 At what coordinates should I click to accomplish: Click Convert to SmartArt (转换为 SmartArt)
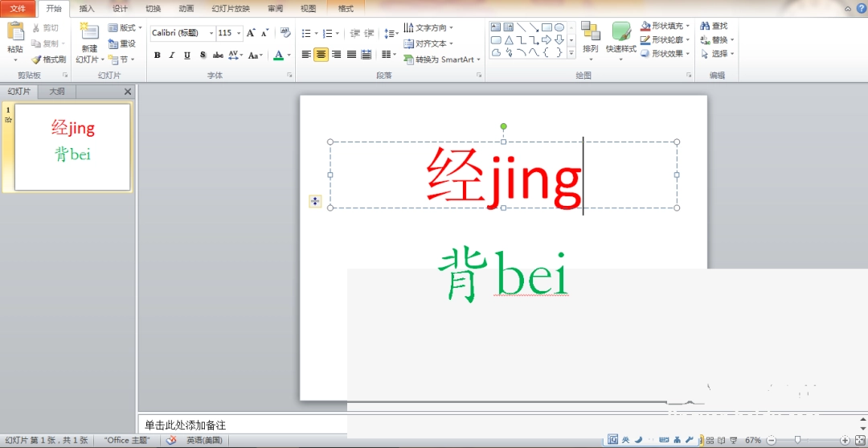click(x=442, y=60)
